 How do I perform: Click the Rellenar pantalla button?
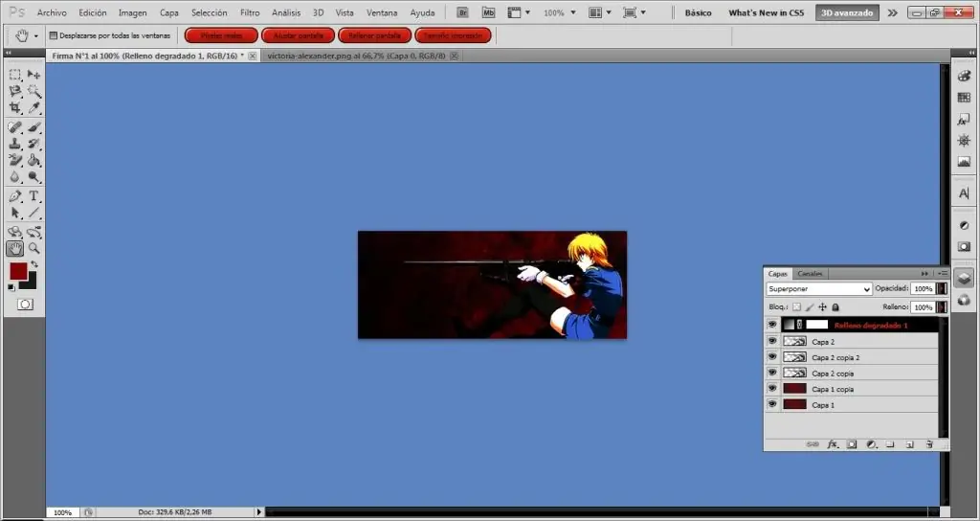coord(375,35)
